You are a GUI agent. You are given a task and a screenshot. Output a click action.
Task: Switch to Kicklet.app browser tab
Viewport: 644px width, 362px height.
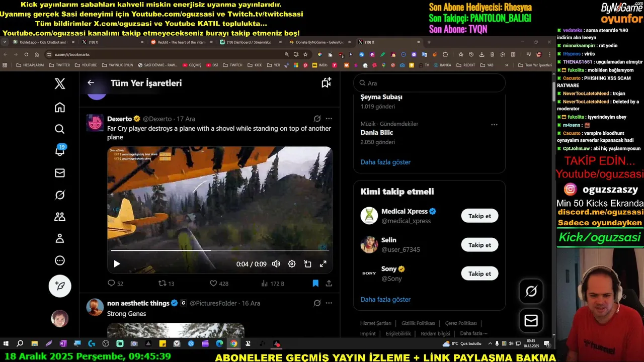43,42
